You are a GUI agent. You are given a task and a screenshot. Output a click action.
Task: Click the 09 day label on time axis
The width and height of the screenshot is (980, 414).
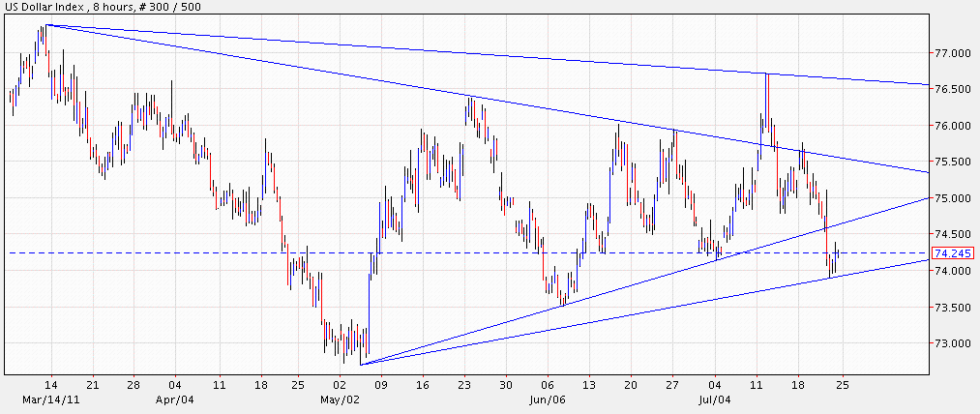[381, 383]
